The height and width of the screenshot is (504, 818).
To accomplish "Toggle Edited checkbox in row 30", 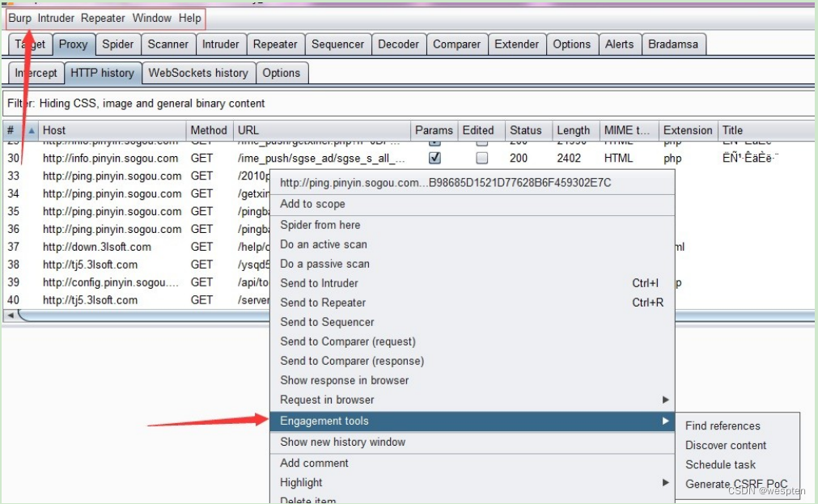I will point(482,158).
